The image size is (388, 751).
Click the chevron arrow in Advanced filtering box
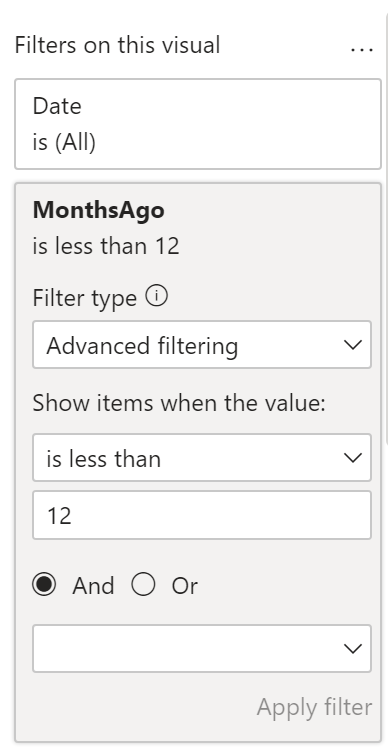tap(353, 345)
